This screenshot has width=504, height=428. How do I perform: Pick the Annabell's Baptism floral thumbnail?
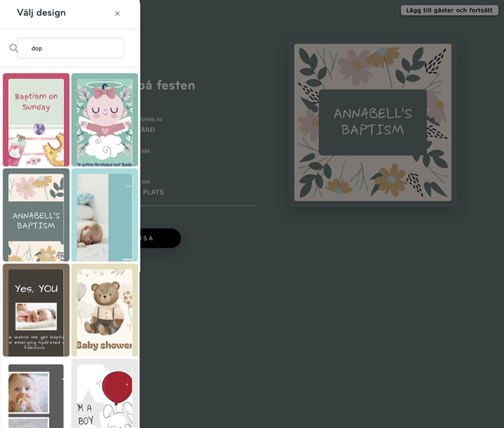(x=36, y=215)
